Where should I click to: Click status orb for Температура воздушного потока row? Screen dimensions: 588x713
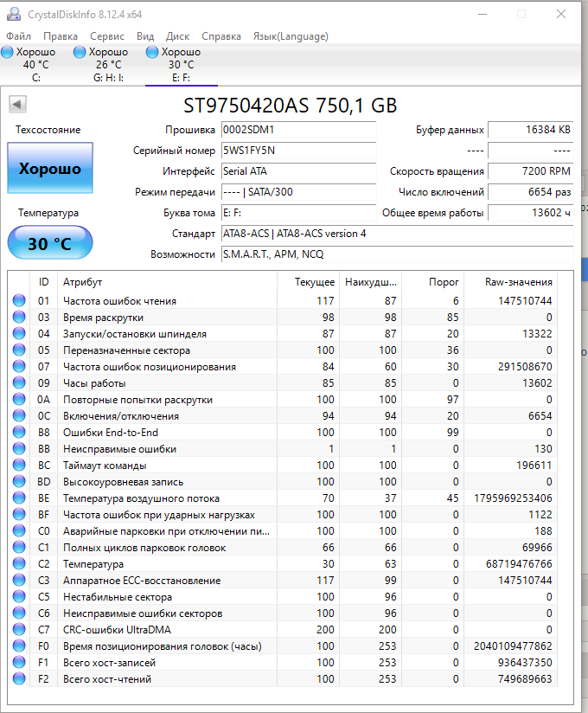[19, 498]
